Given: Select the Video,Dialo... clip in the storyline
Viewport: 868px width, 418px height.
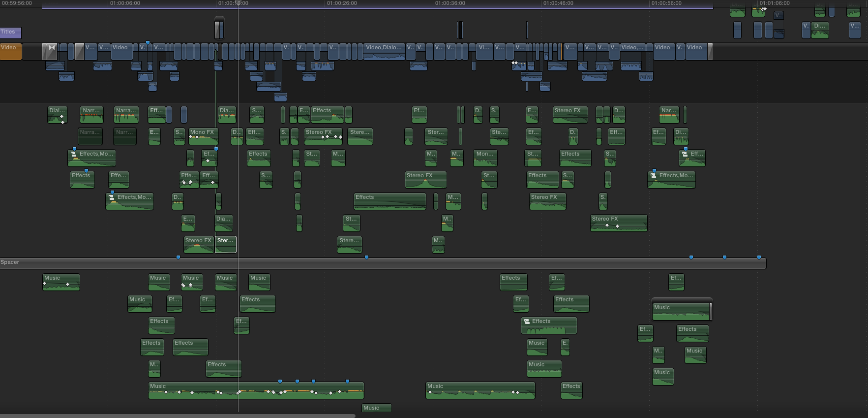Looking at the screenshot, I should pyautogui.click(x=384, y=51).
